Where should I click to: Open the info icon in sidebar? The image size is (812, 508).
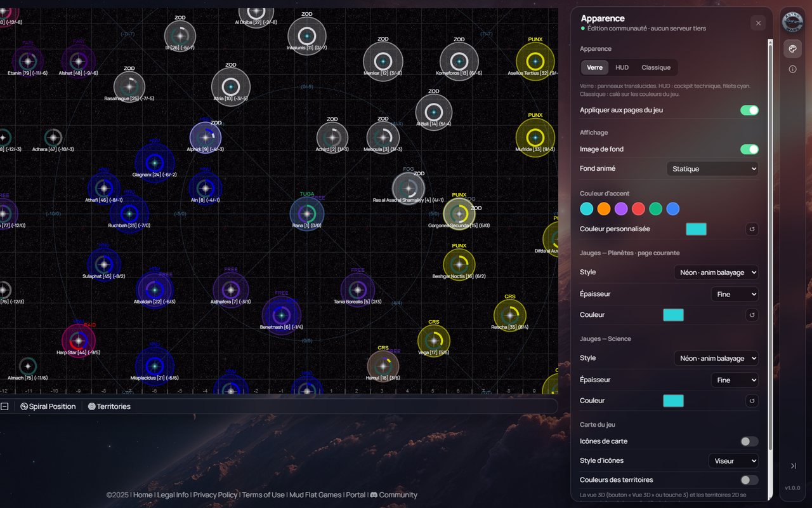point(792,69)
